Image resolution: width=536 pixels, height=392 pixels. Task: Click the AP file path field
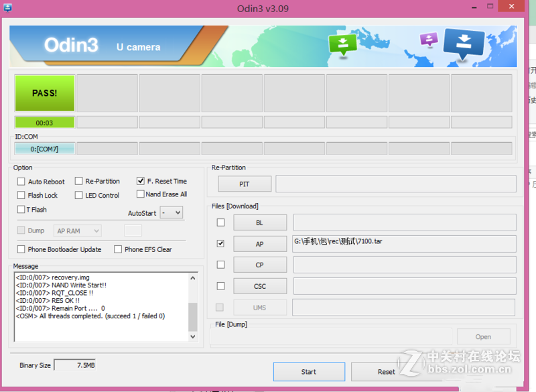(405, 244)
